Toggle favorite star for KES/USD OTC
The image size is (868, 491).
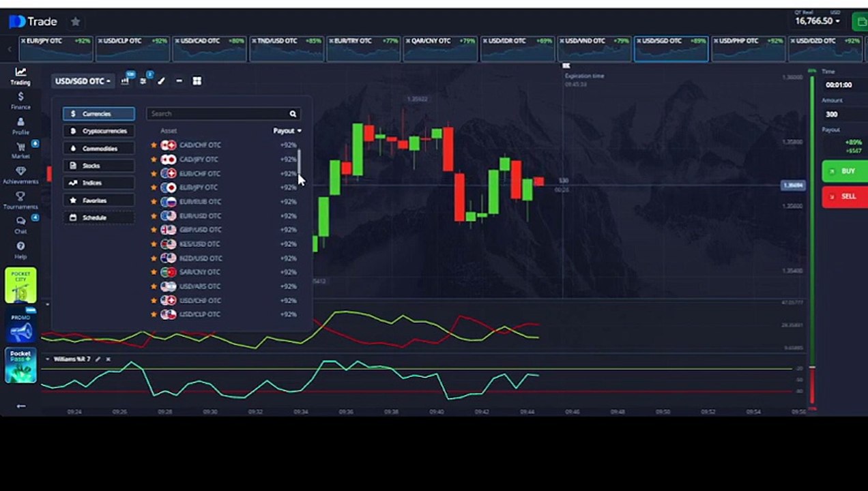(x=154, y=244)
